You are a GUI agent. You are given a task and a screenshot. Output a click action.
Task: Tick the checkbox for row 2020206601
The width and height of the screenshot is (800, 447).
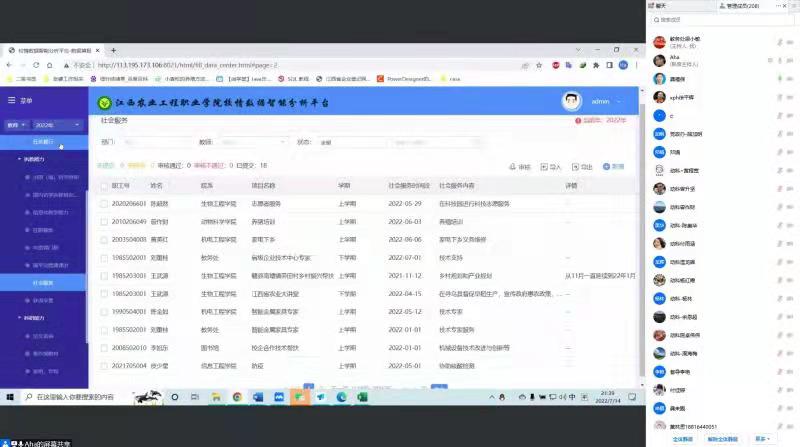tap(102, 203)
